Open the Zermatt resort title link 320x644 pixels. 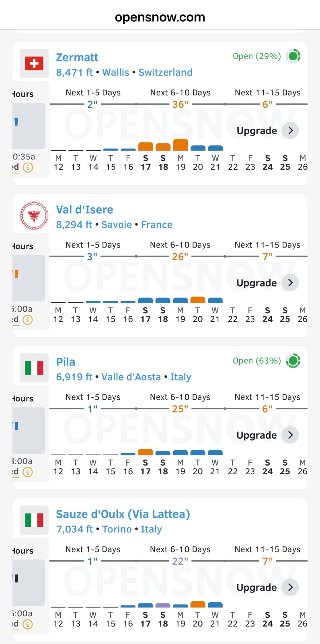[x=77, y=58]
